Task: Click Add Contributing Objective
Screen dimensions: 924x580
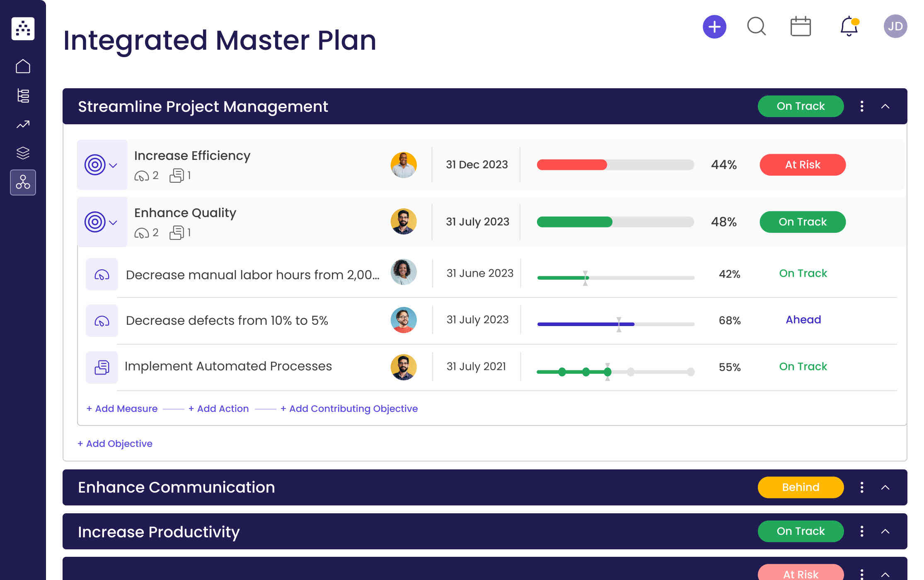Action: pyautogui.click(x=349, y=408)
